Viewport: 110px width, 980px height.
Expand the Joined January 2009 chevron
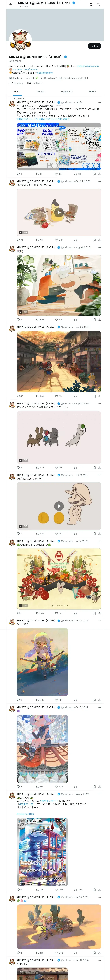[88, 78]
